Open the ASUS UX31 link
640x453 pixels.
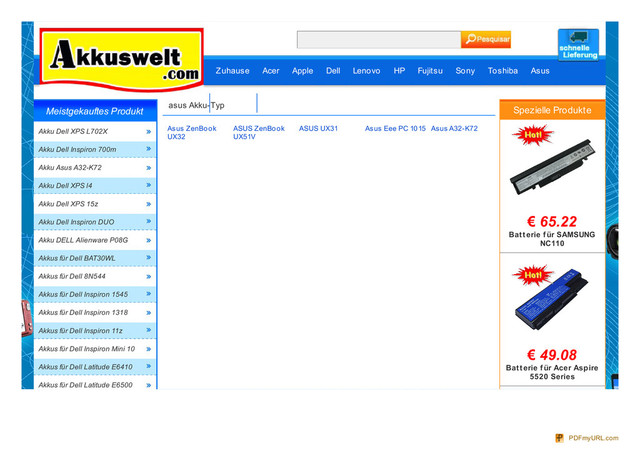[x=318, y=129]
